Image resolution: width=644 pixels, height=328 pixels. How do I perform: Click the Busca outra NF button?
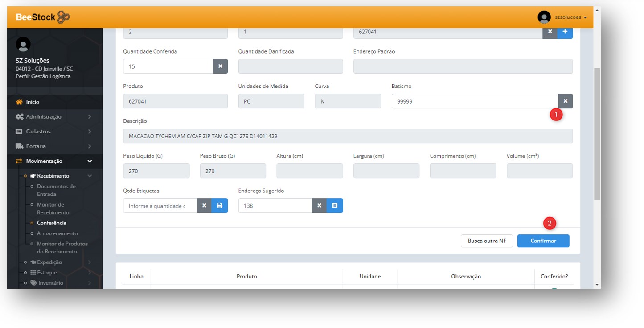coord(487,241)
